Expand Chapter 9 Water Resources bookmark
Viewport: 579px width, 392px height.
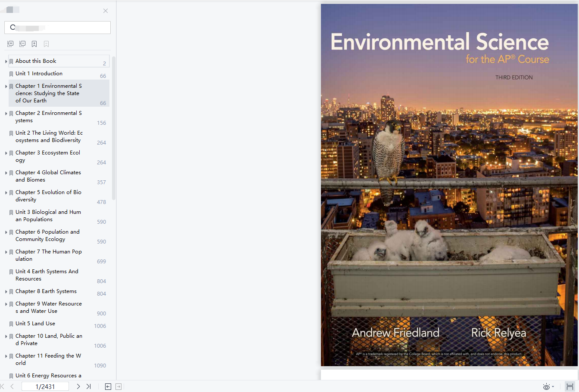6,304
